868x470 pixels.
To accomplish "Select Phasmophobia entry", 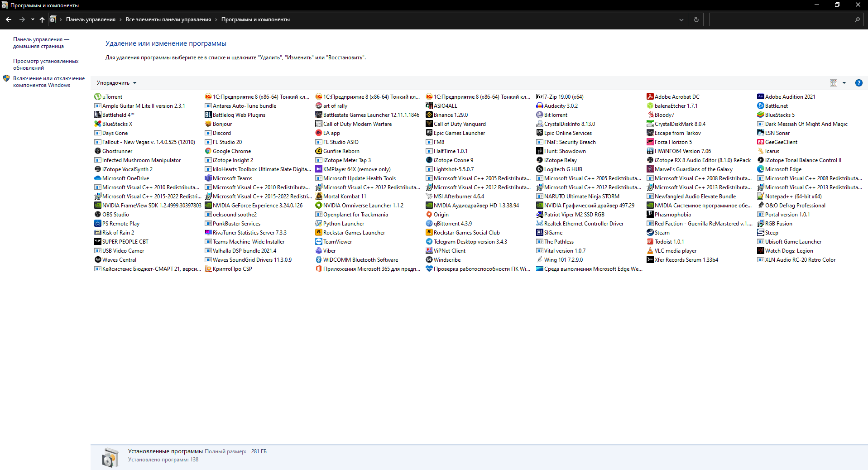I will point(669,214).
